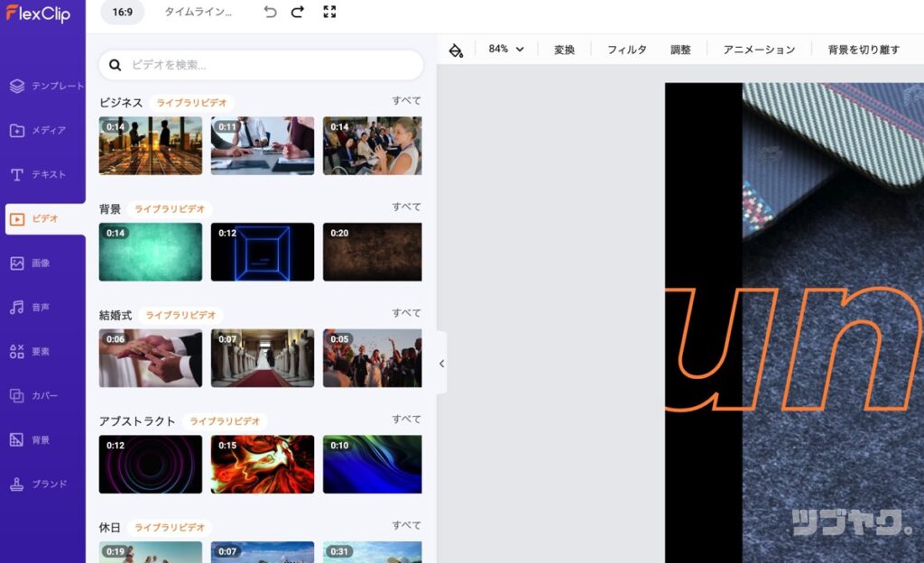The height and width of the screenshot is (563, 924).
Task: Open the 調整 toolbar option
Action: coord(680,50)
